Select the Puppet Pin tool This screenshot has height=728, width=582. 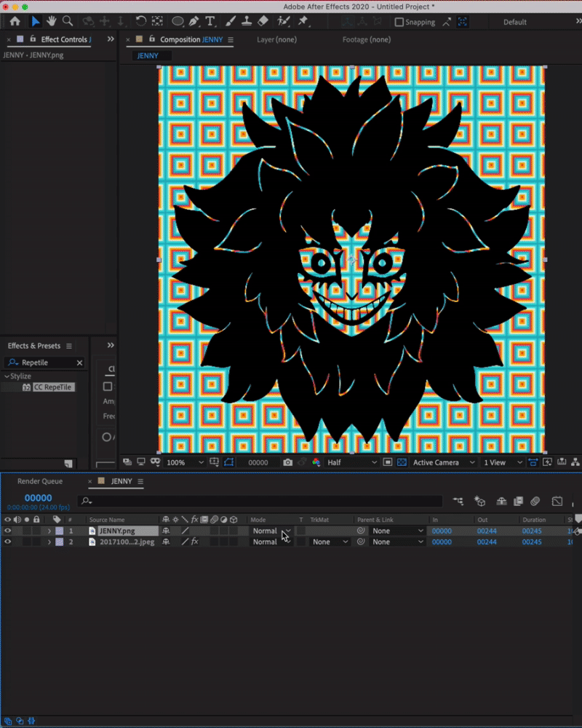(x=303, y=21)
